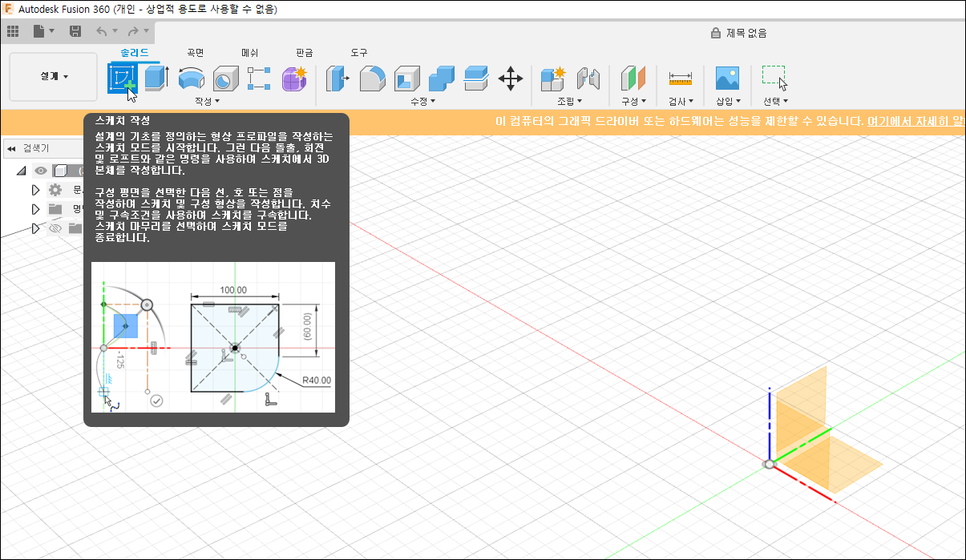Switch to the 도구 tab
966x560 pixels.
[x=359, y=52]
